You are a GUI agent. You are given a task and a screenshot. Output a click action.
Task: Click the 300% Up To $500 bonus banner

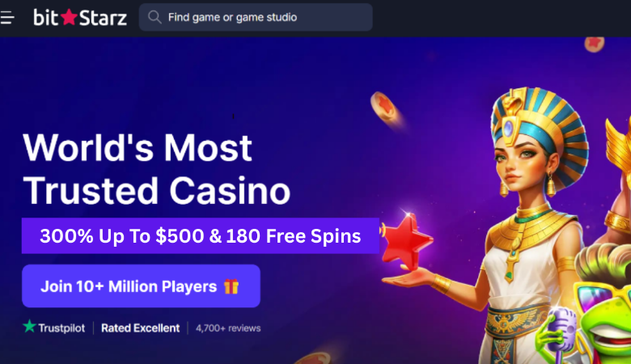(x=201, y=235)
